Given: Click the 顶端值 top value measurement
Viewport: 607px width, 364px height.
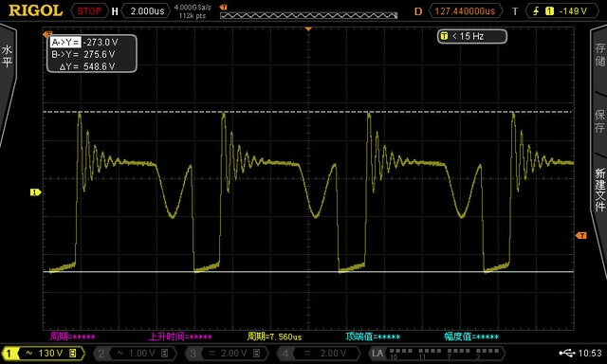Looking at the screenshot, I should tap(373, 337).
